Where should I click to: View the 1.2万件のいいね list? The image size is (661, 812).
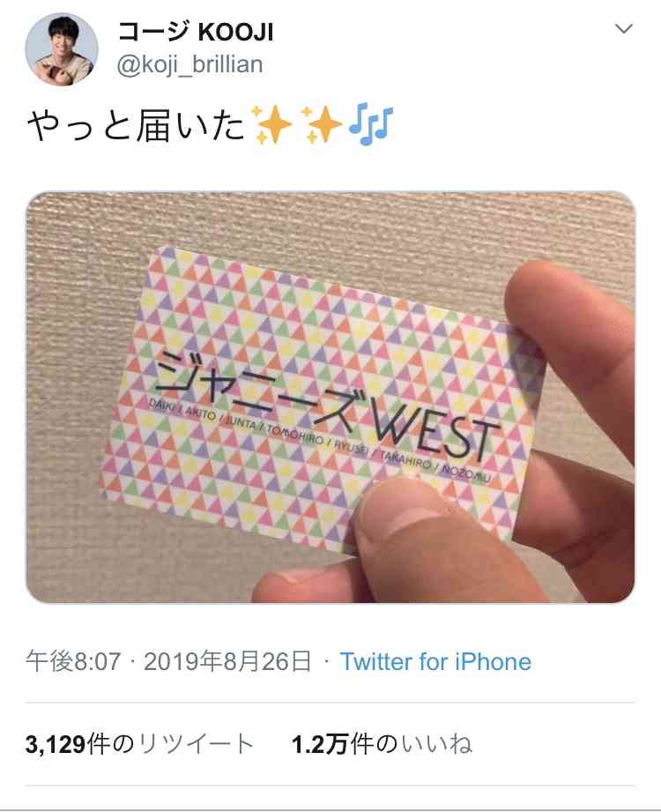(x=382, y=745)
